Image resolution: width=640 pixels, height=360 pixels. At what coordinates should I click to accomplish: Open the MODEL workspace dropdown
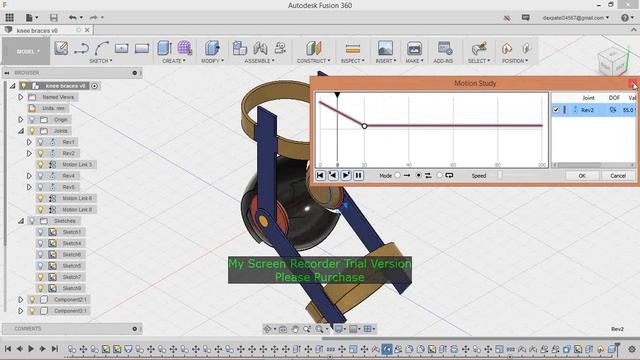[27, 51]
